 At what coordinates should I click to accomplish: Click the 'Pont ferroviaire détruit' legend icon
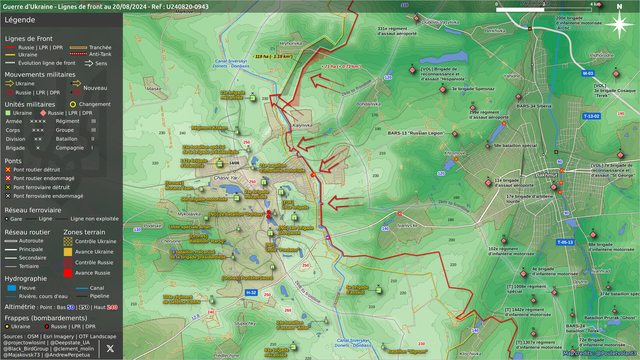8,187
